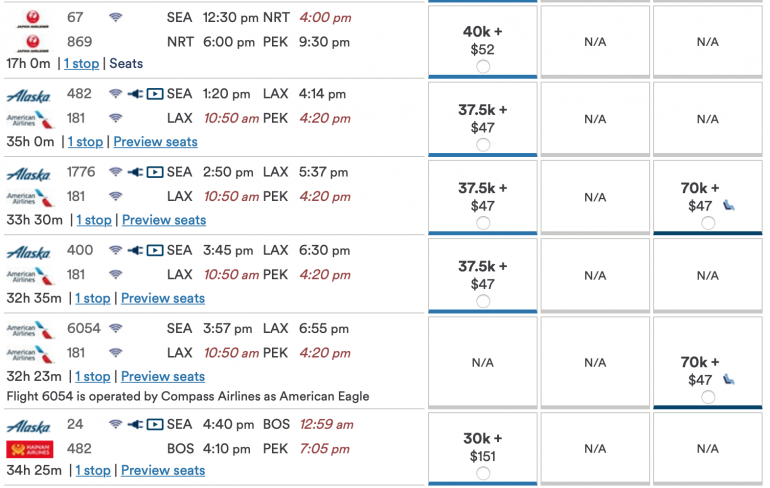
Task: Click the Alaska logo for flight 400
Action: point(28,252)
